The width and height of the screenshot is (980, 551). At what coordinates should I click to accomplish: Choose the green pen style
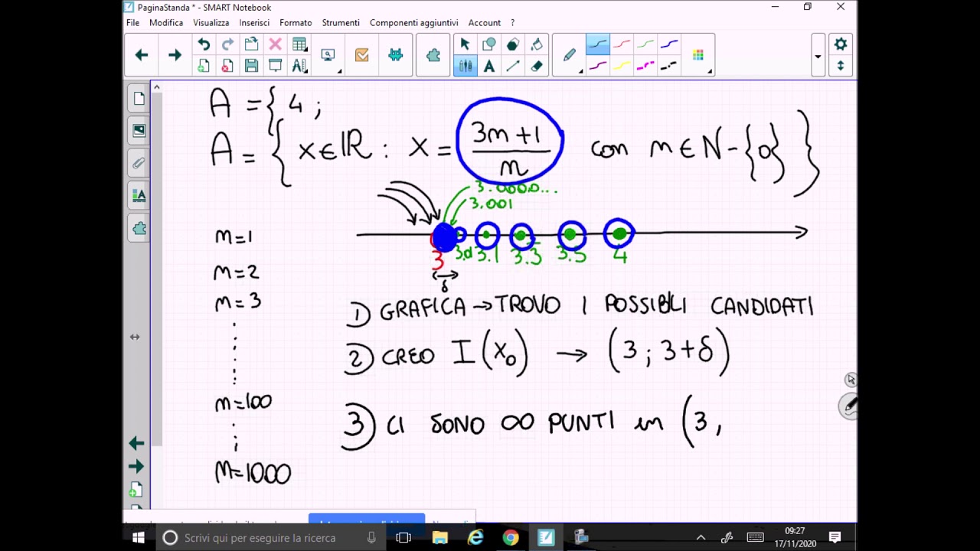point(645,44)
